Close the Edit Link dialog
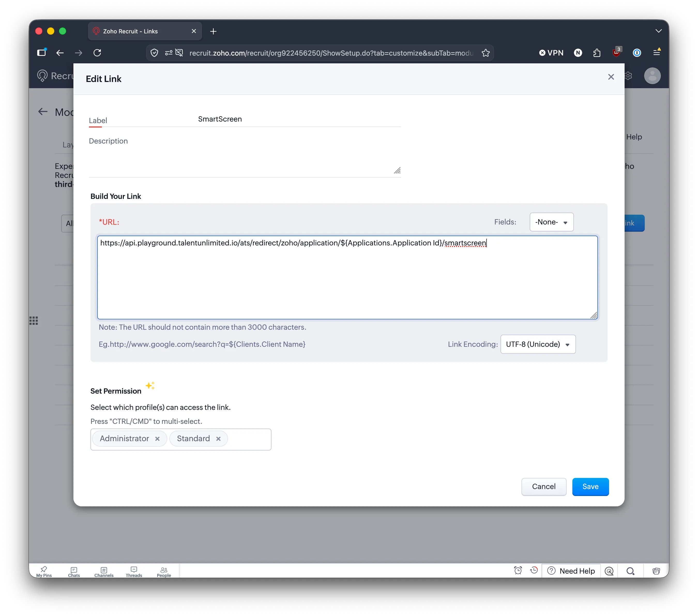The image size is (698, 616). pos(611,77)
